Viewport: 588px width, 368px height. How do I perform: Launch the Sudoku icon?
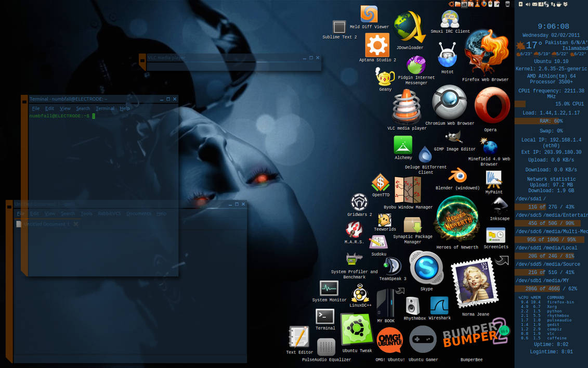coord(378,243)
